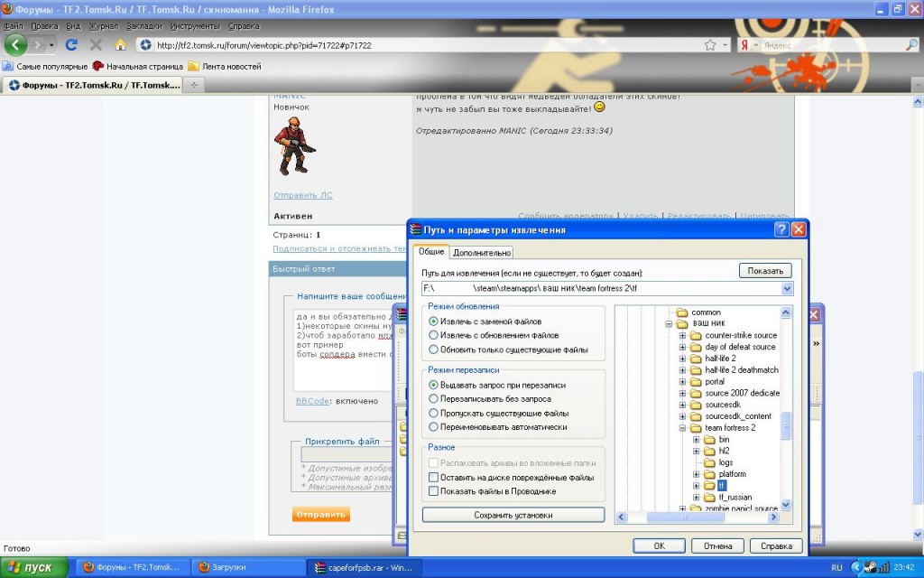Open the Yandex search engine selector
The image size is (924, 578).
tap(748, 45)
